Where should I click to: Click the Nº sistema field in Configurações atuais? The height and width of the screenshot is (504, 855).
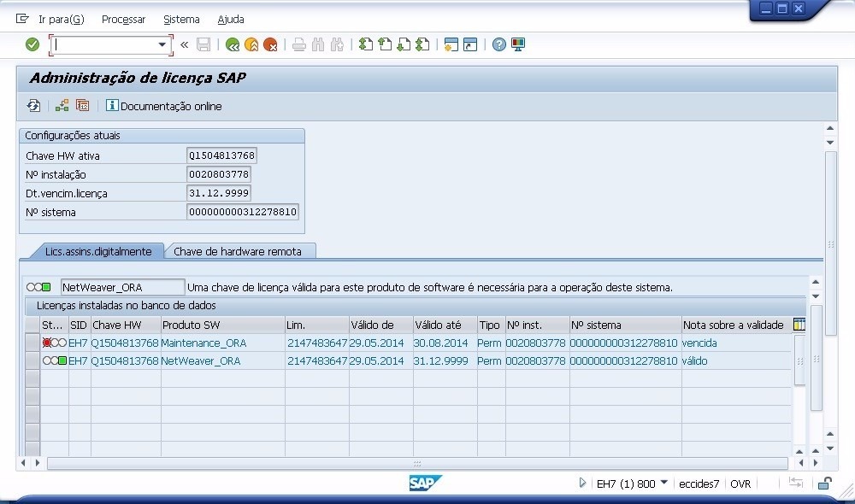pyautogui.click(x=243, y=212)
